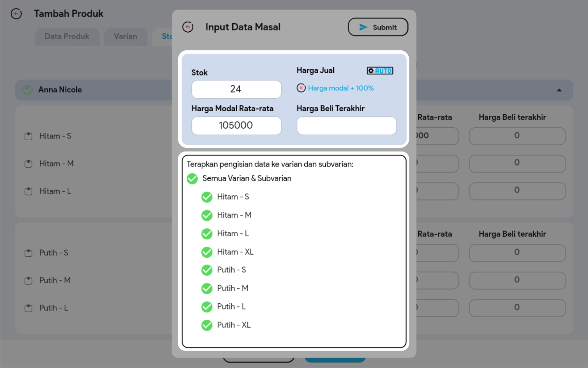Remove the Harga modal + 100% rule
588x368 pixels.
point(301,88)
